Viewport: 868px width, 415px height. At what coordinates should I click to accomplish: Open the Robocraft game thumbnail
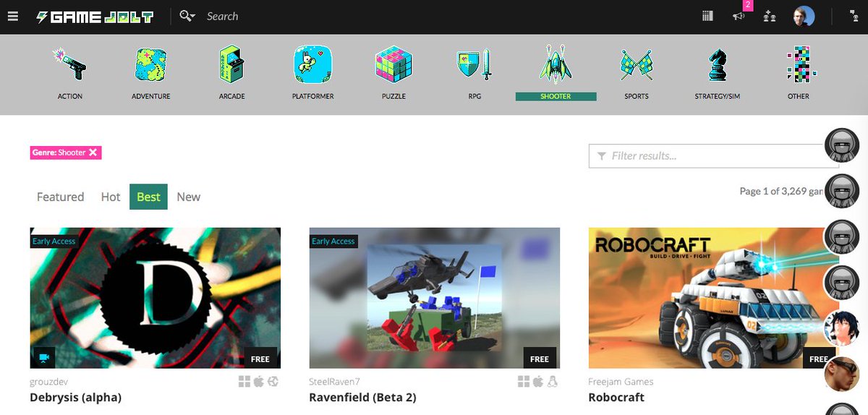714,298
